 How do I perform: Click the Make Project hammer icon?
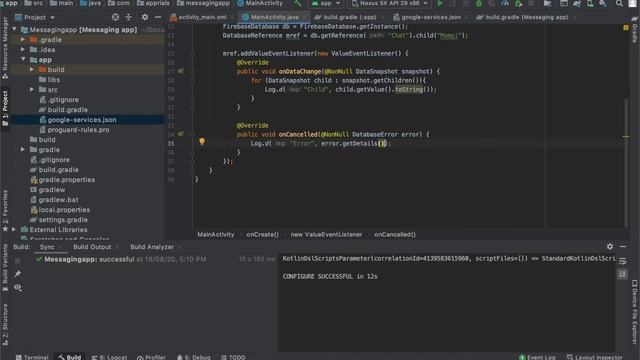point(298,4)
